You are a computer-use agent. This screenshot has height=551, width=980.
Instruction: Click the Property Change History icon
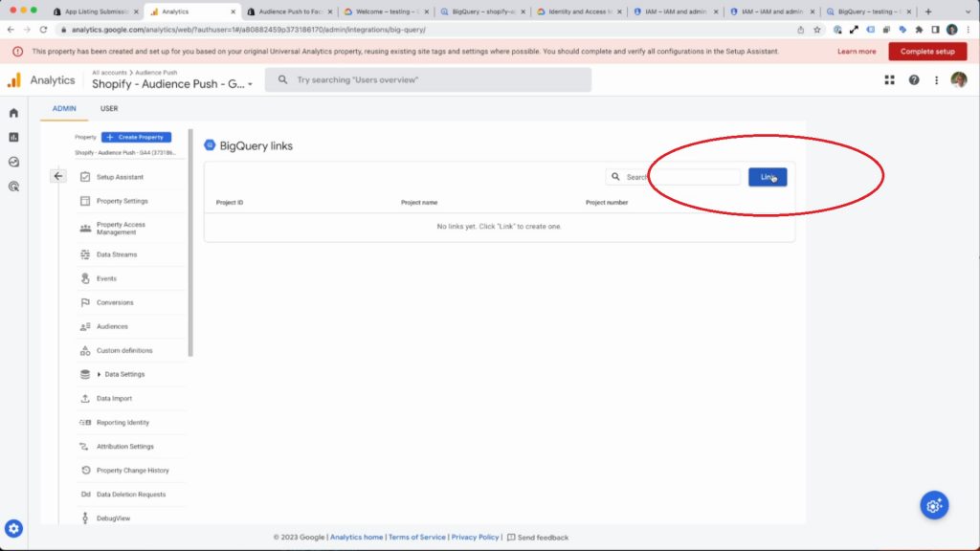pos(85,471)
